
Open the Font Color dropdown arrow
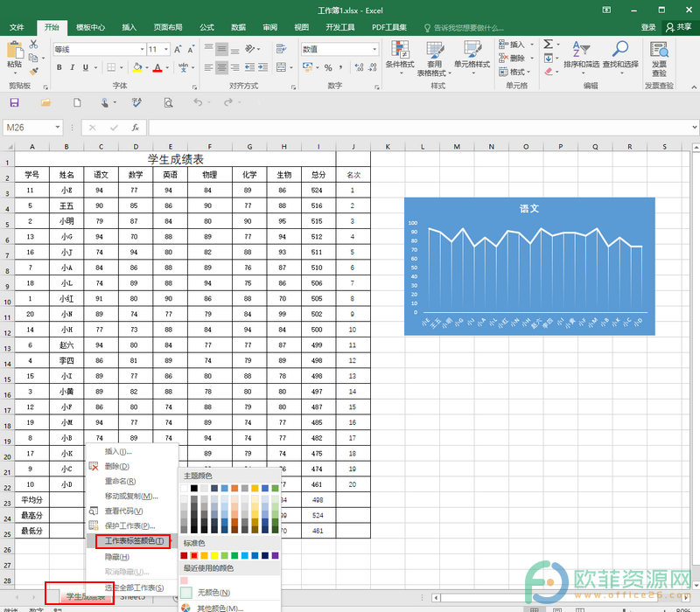(x=167, y=68)
